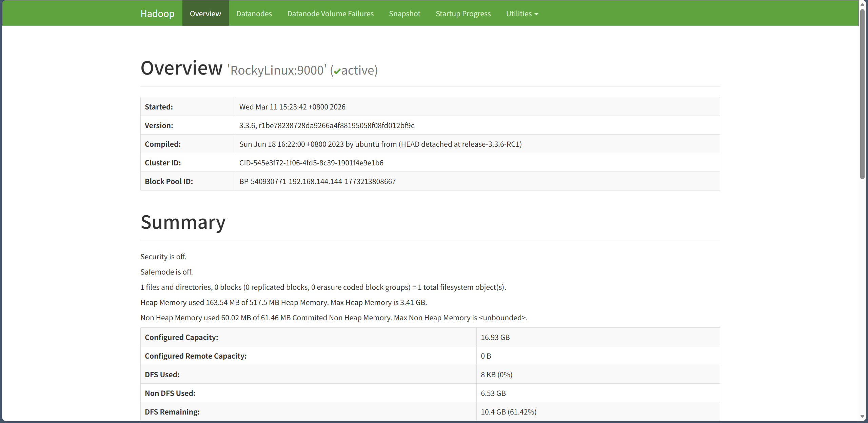Image resolution: width=868 pixels, height=423 pixels.
Task: Click the 'Started:' row label
Action: coord(159,107)
